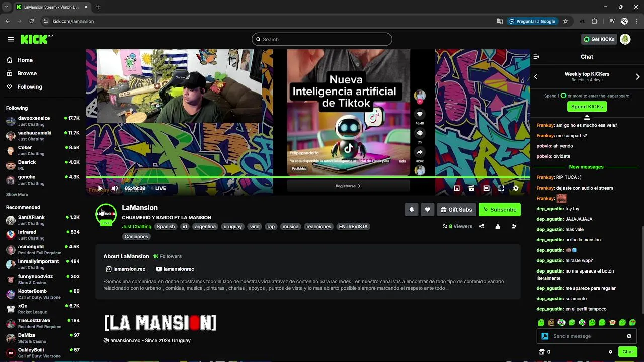Play the stream video

pos(100,188)
